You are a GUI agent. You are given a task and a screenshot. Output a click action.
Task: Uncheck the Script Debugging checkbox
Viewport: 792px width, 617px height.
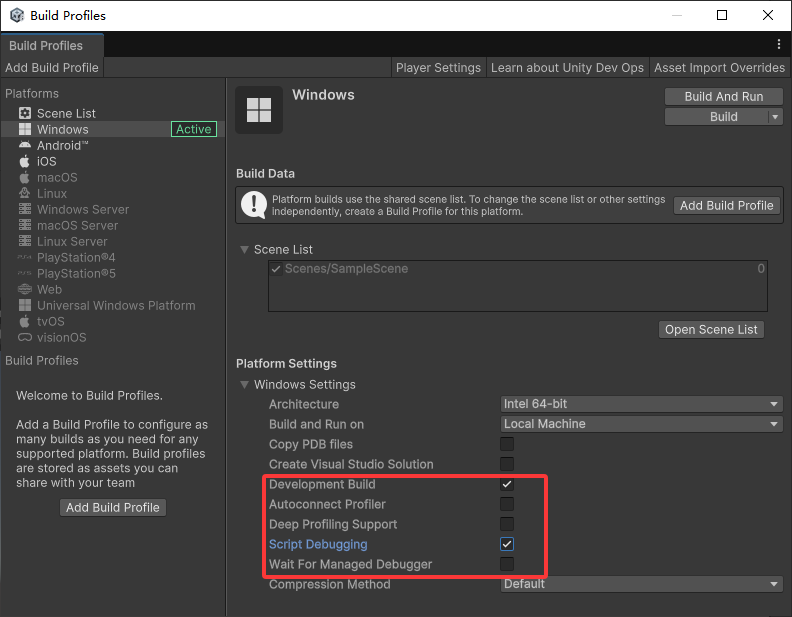507,544
